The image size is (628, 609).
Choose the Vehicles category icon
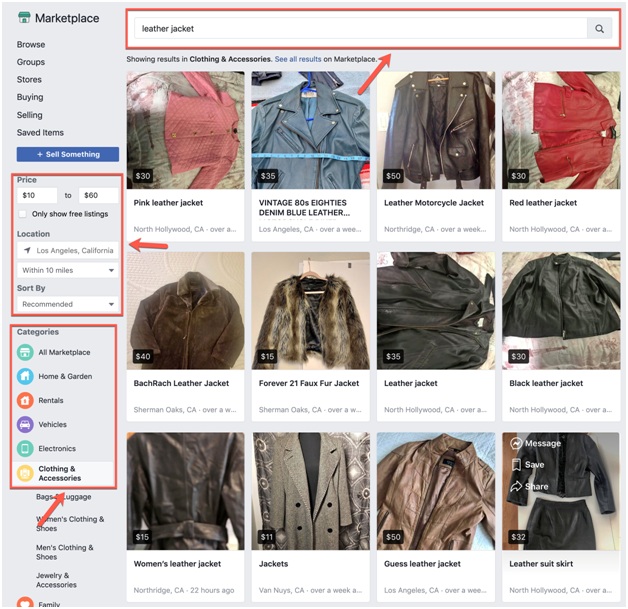[25, 424]
